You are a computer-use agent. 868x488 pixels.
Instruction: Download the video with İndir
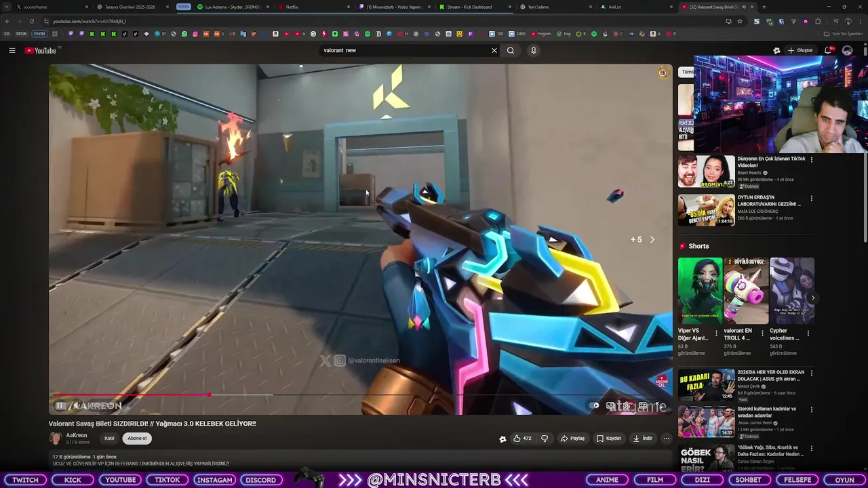(x=642, y=439)
